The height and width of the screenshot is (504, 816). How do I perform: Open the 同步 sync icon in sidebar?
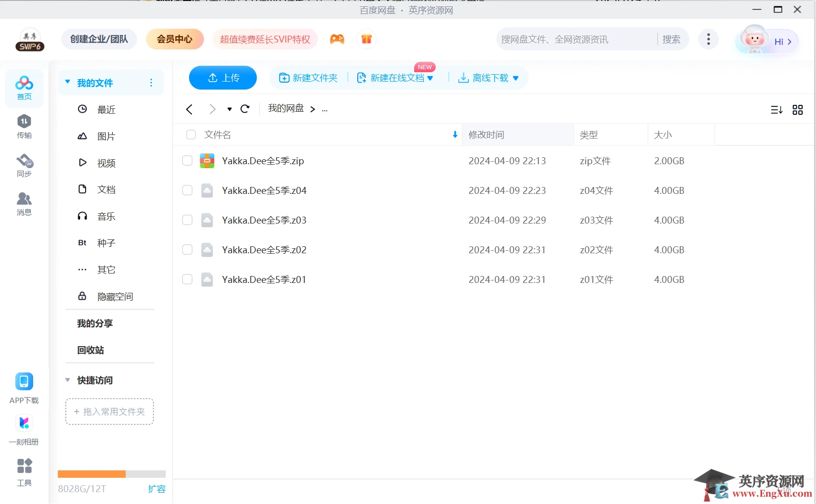point(24,165)
